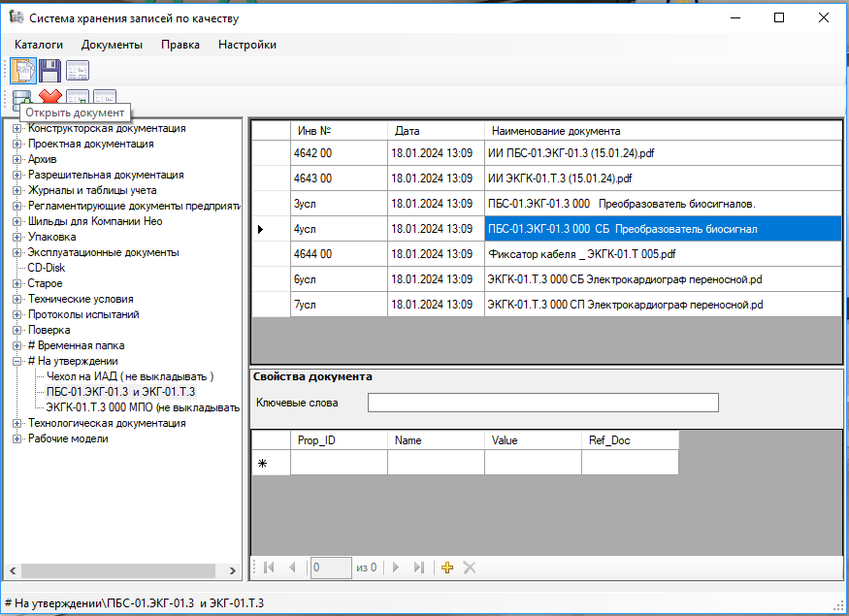Click the row header of the 4усл row
This screenshot has width=849, height=616.
(272, 230)
